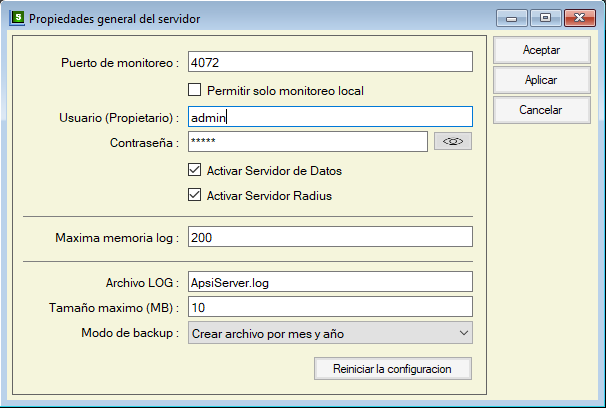Toggle Activar Servidor Radius checkbox

(x=195, y=195)
